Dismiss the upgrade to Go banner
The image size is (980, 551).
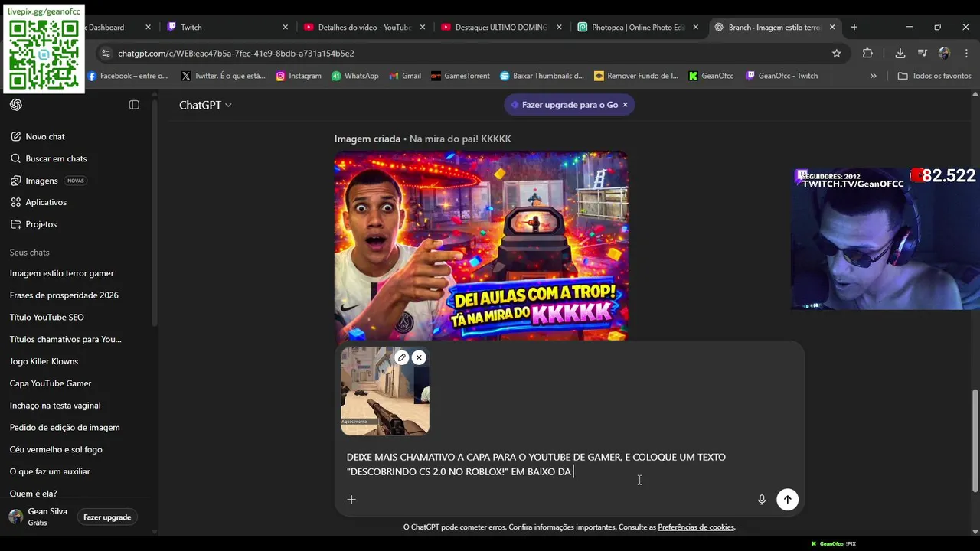tap(625, 105)
